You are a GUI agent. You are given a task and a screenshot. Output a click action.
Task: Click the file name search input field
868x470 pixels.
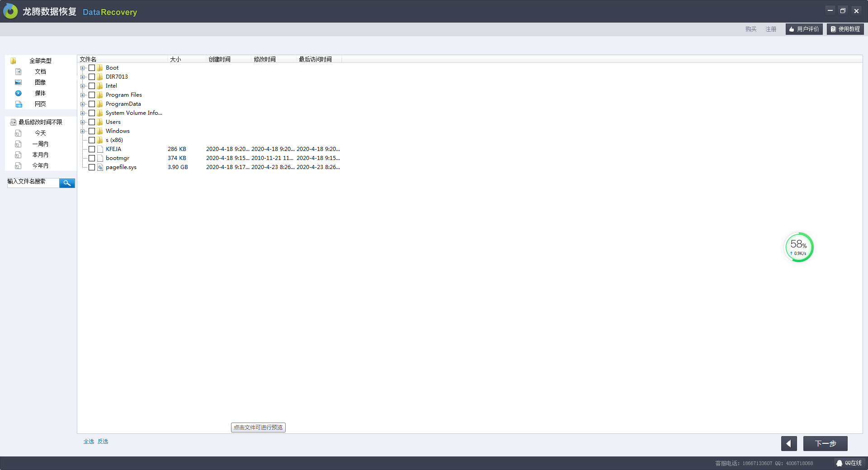tap(33, 182)
